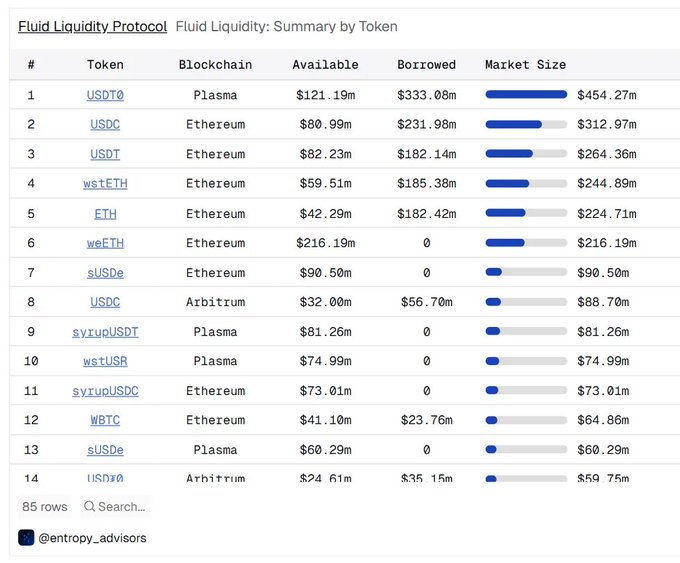The height and width of the screenshot is (563, 680).
Task: Click the USDT0 market size bar
Action: coord(526,95)
